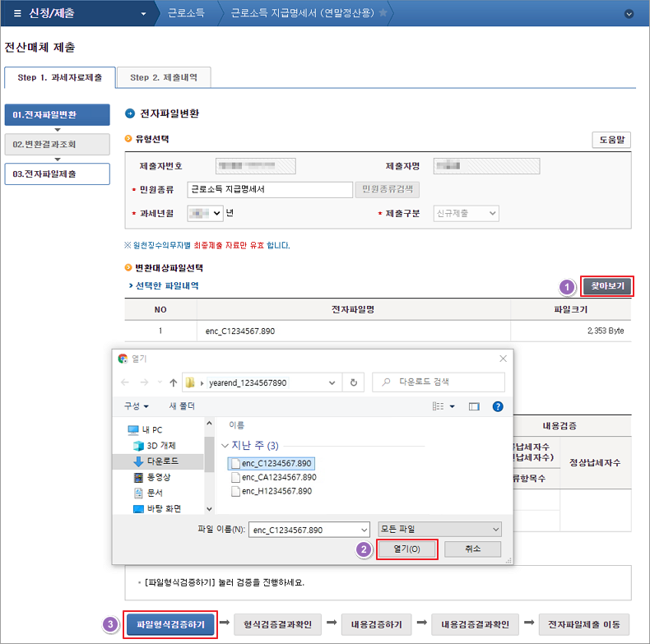The image size is (650, 644).
Task: Click the circular collapse arrow at top right
Action: click(x=629, y=14)
